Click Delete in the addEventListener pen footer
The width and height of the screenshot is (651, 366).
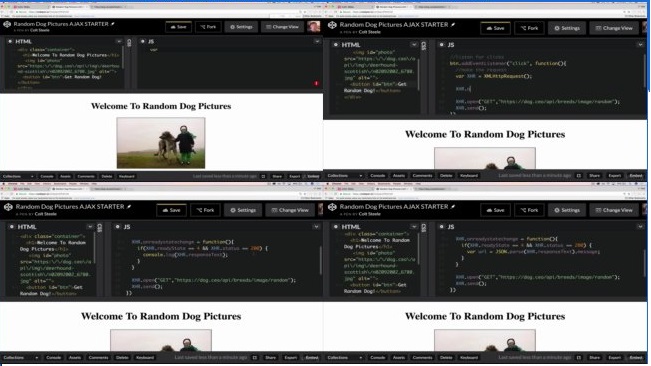(446, 176)
